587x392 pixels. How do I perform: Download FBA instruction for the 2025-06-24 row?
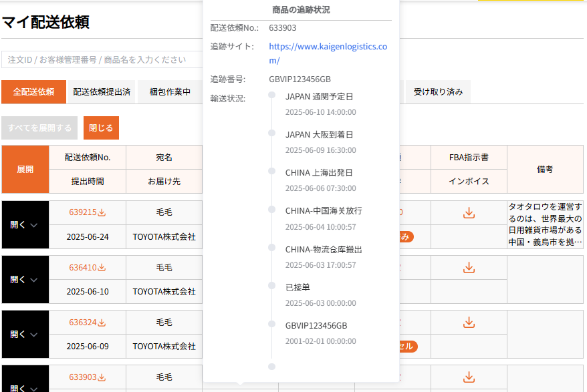tap(469, 213)
